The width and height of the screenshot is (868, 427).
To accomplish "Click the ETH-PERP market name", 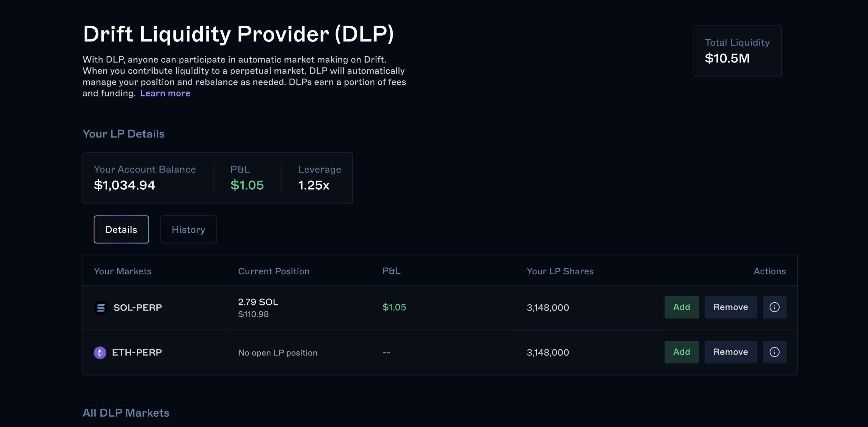I will click(137, 352).
